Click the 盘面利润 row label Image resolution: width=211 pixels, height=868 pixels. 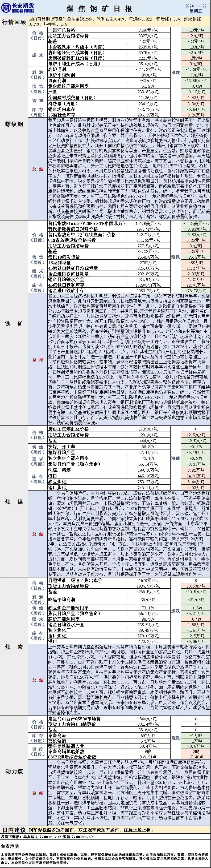click(x=57, y=81)
